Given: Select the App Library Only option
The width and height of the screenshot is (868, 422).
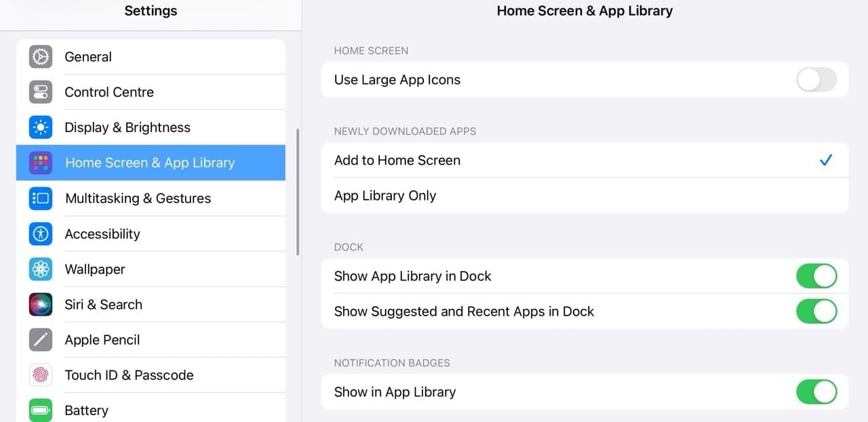Looking at the screenshot, I should pos(384,196).
